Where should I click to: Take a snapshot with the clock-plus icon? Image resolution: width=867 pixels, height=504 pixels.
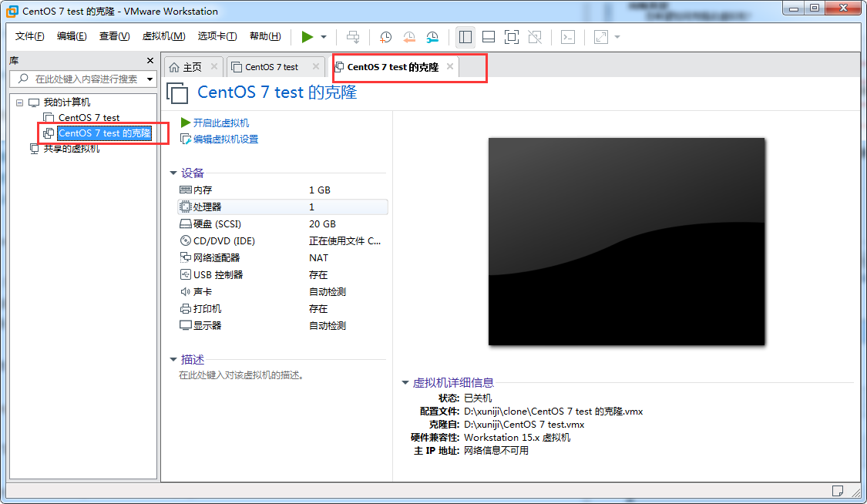385,37
